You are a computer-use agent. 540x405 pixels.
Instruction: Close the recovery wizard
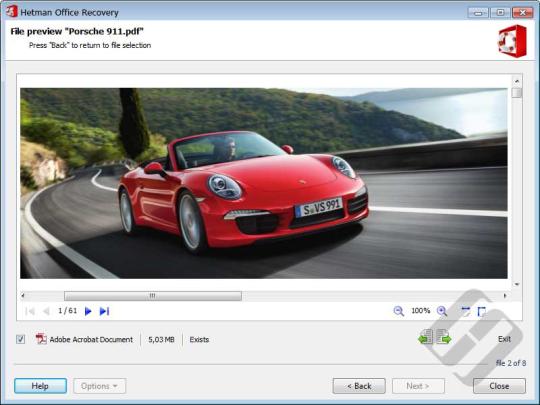click(x=499, y=386)
